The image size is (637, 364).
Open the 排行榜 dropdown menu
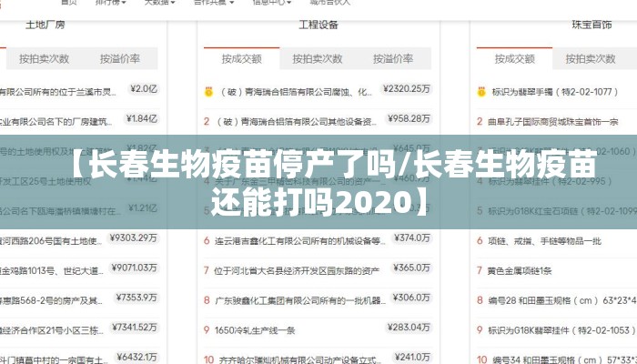(110, 2)
